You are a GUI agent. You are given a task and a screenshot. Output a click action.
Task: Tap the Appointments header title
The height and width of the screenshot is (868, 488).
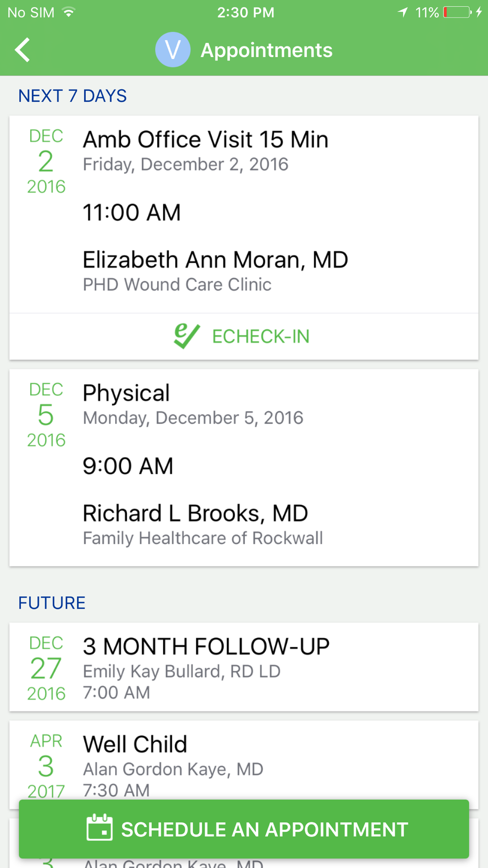pyautogui.click(x=266, y=50)
